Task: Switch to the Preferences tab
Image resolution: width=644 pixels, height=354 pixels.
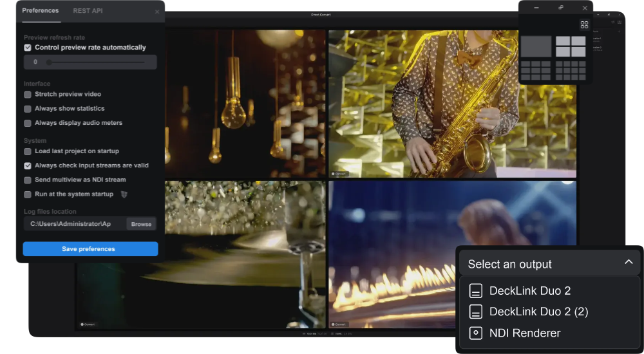Action: click(40, 11)
